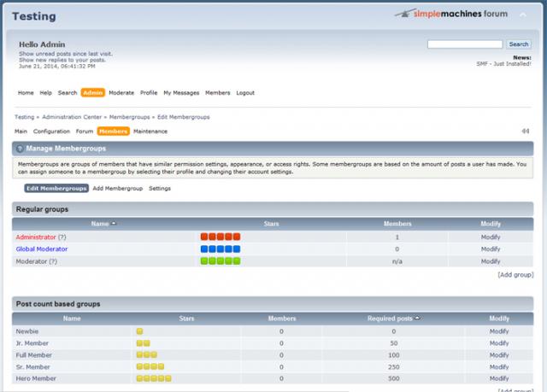This screenshot has width=547, height=392.
Task: Open My Messages
Action: pos(181,93)
